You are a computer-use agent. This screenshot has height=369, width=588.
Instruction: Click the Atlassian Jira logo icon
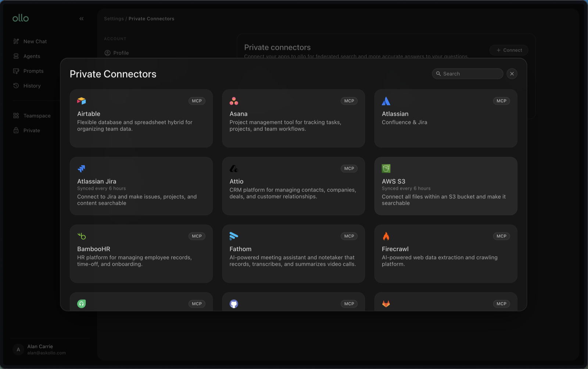82,169
